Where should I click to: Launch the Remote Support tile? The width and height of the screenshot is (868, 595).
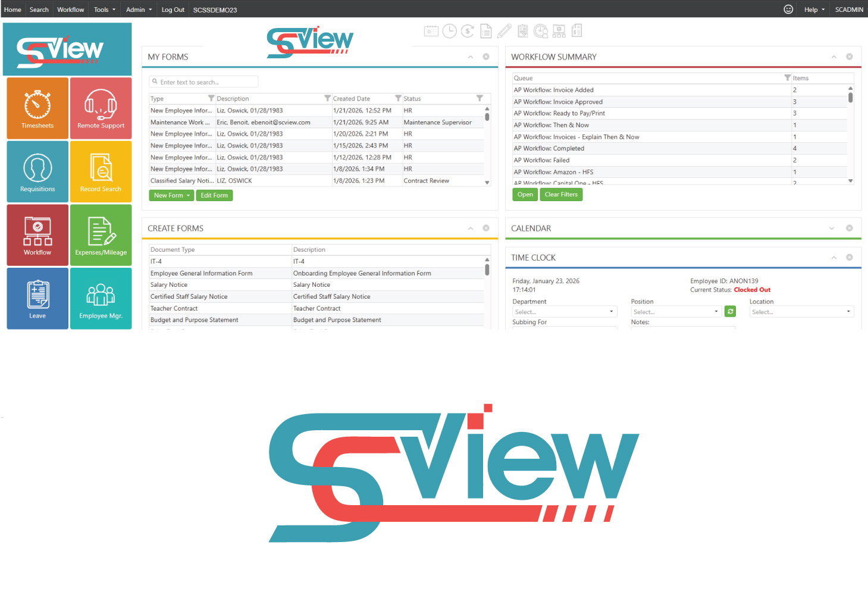coord(101,108)
